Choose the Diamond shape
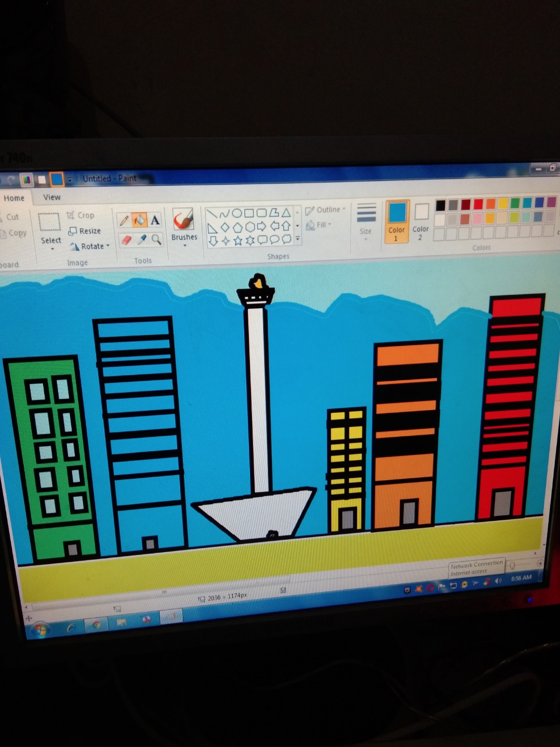The image size is (560, 747). tap(225, 228)
